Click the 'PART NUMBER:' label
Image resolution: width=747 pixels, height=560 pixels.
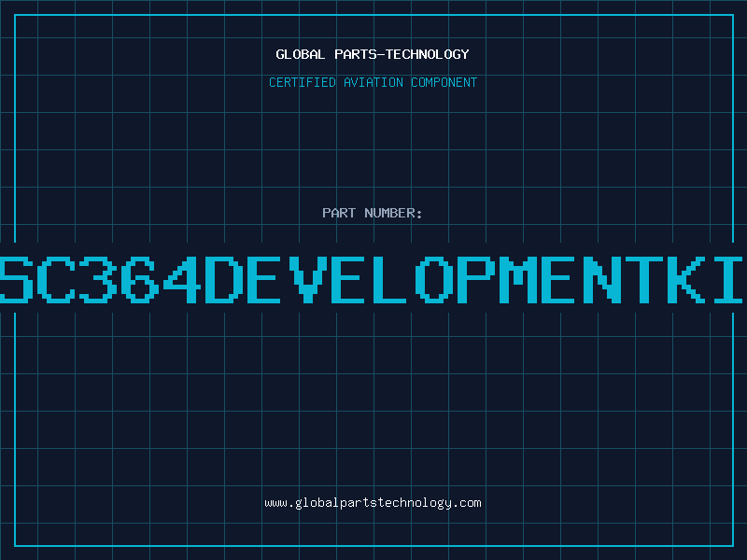[x=373, y=213]
